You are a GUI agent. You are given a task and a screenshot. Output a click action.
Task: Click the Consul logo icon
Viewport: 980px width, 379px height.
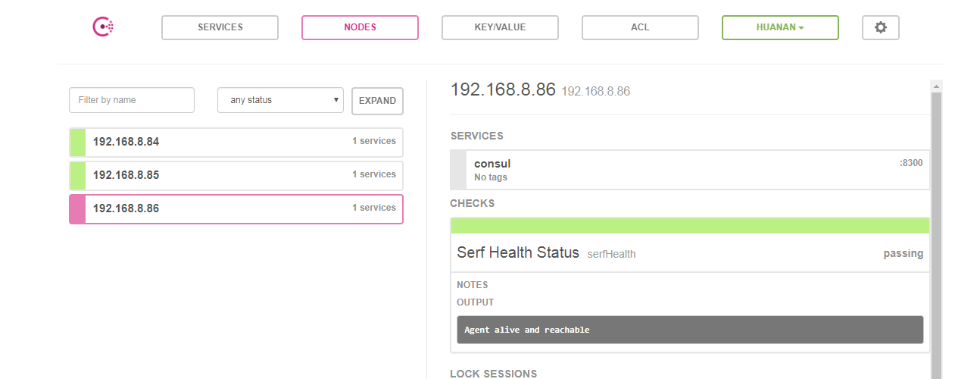[x=103, y=27]
